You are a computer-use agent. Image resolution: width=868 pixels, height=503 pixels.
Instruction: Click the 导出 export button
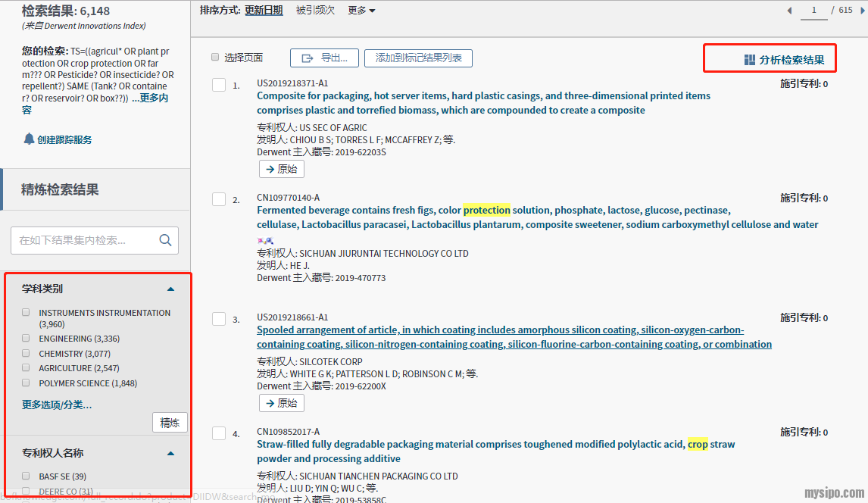324,58
